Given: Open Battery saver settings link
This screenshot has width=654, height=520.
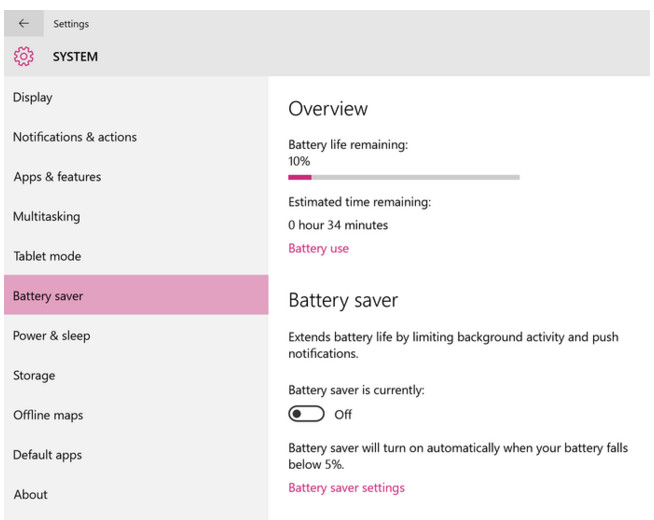Looking at the screenshot, I should point(346,487).
